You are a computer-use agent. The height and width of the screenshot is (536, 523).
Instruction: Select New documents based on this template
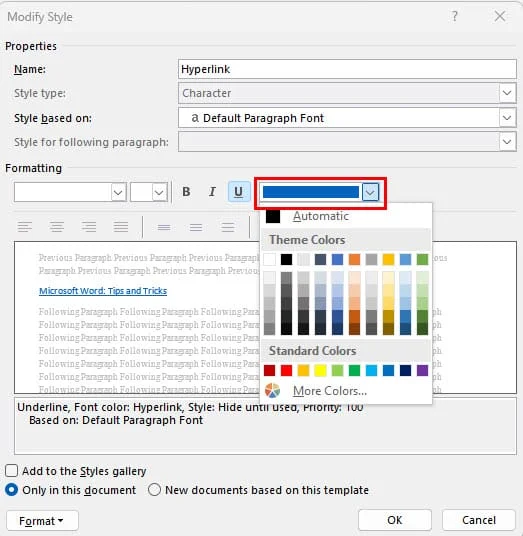pyautogui.click(x=154, y=490)
